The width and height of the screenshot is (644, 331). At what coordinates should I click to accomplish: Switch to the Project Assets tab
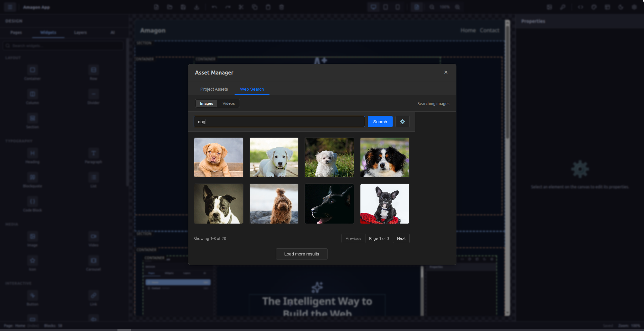(214, 89)
